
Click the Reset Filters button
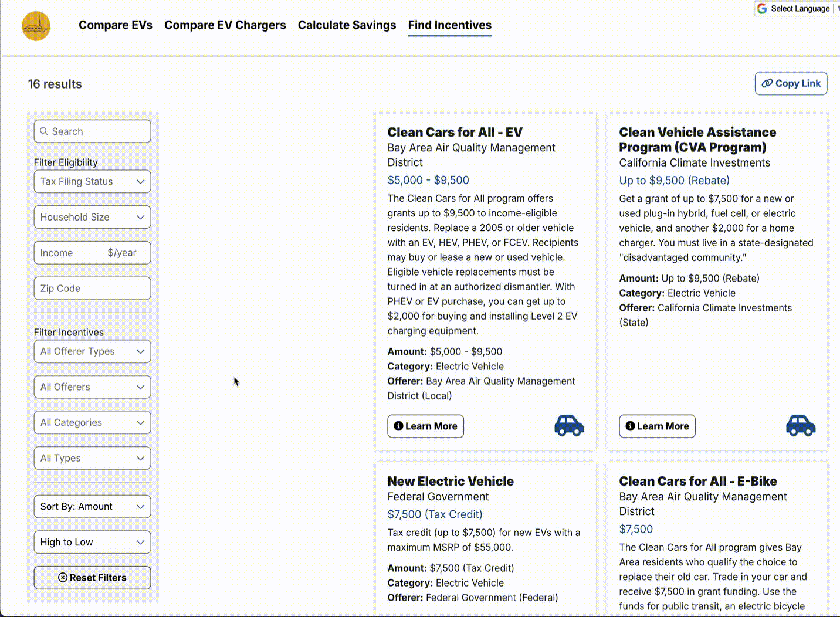pos(92,578)
